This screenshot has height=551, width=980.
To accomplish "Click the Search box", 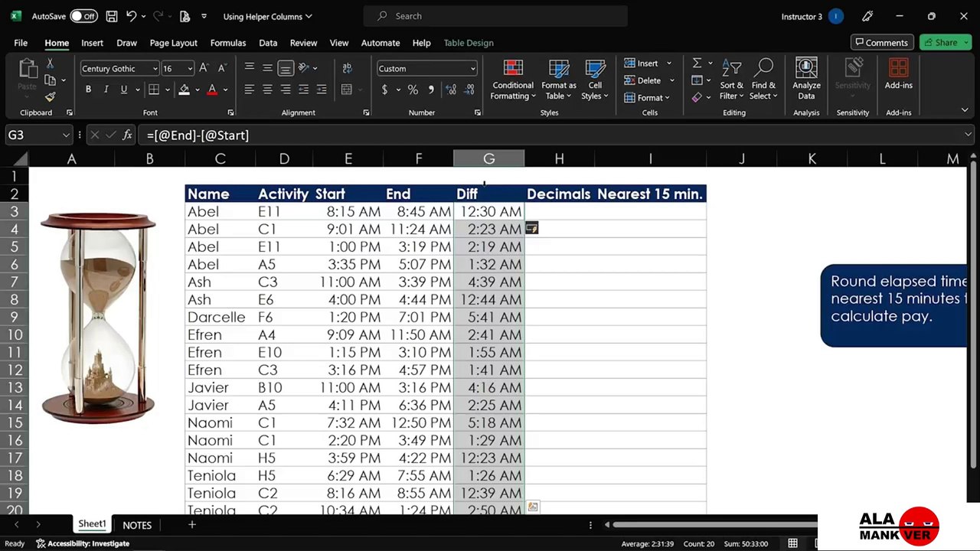I will pos(496,16).
